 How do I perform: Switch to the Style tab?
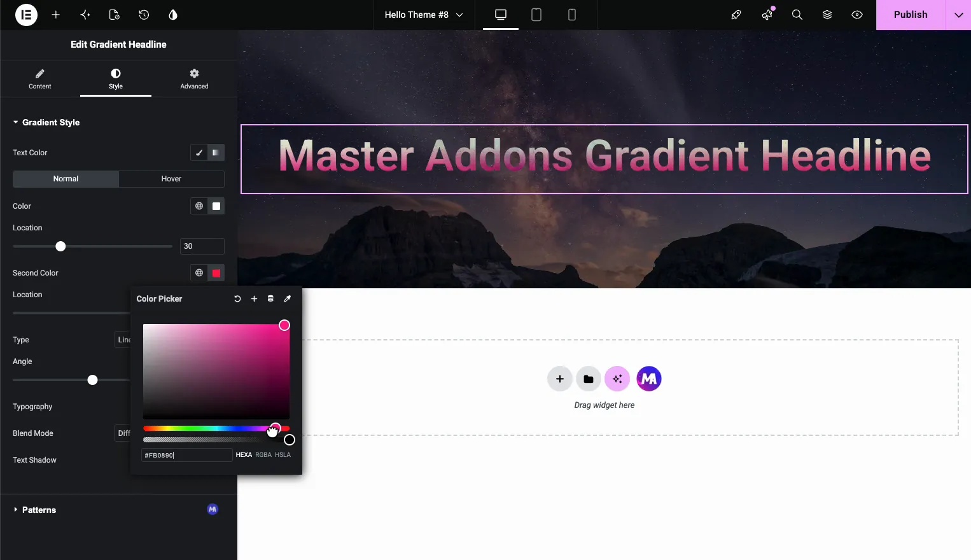(x=116, y=79)
